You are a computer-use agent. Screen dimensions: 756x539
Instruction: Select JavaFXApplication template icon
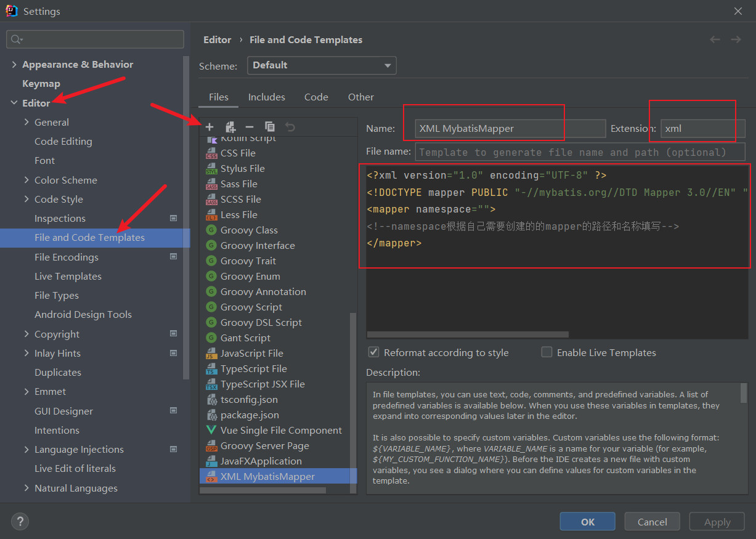[x=211, y=461]
